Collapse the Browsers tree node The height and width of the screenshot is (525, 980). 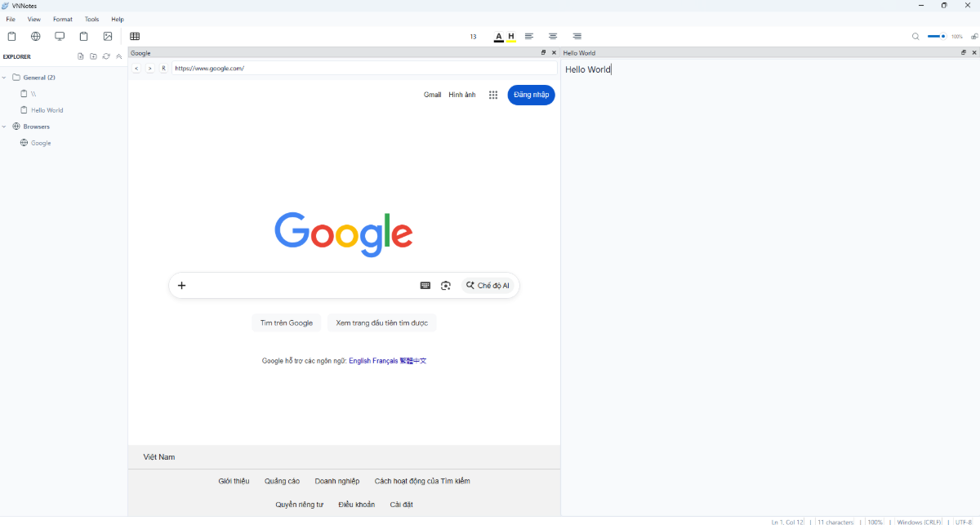click(x=5, y=127)
